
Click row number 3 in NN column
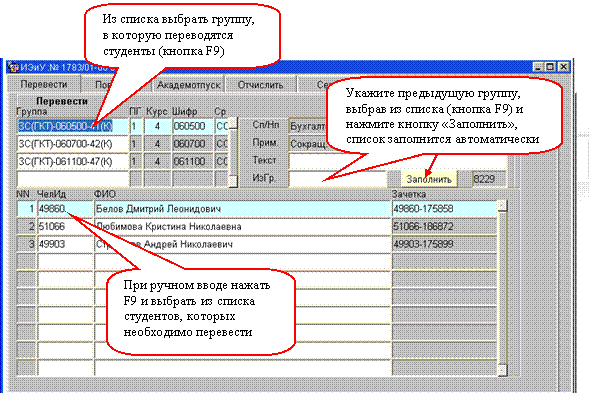pos(27,244)
